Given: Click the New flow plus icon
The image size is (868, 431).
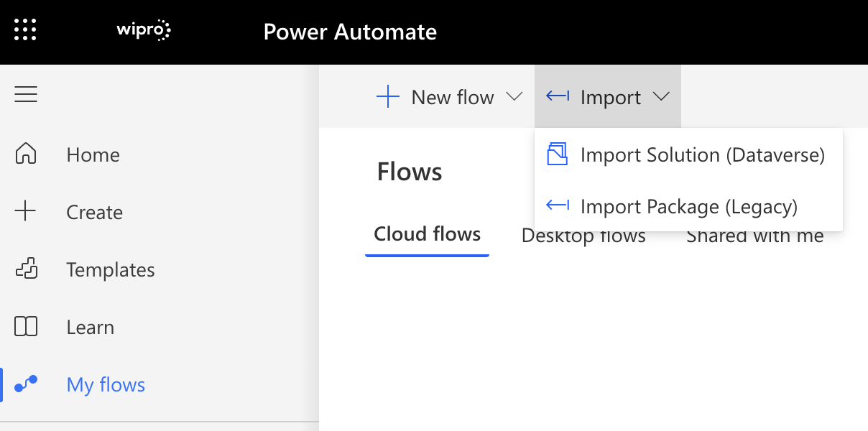Looking at the screenshot, I should pos(388,97).
